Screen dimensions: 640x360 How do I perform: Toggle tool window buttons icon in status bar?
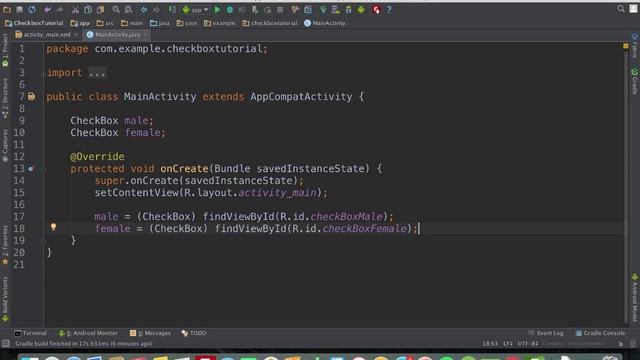pos(6,344)
